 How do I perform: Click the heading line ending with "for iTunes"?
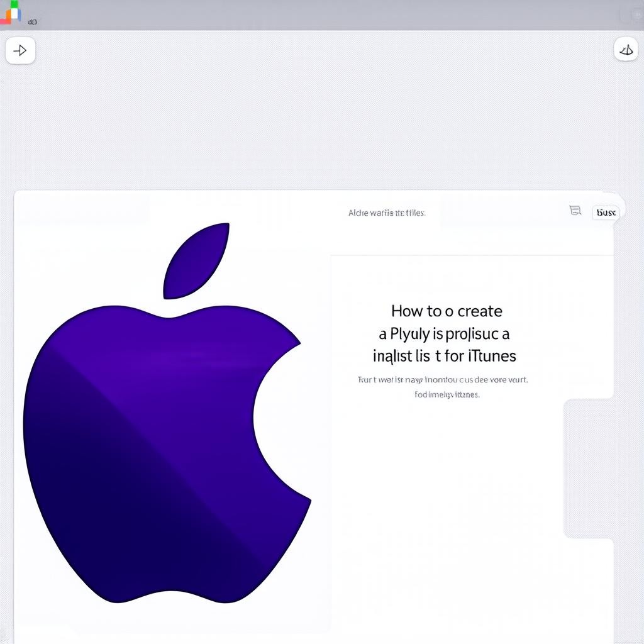click(x=444, y=356)
